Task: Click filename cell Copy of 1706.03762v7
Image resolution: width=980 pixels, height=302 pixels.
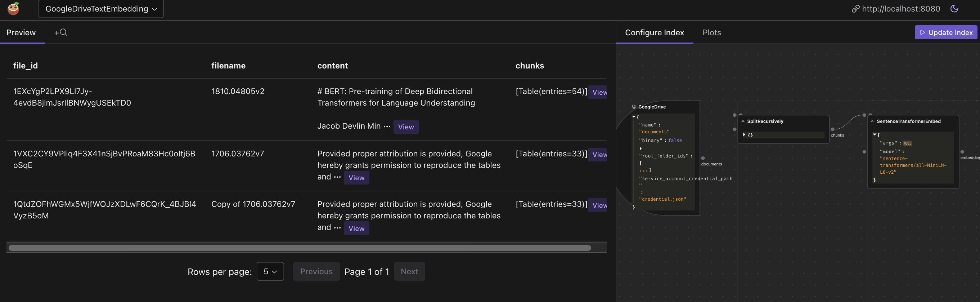Action: click(253, 204)
